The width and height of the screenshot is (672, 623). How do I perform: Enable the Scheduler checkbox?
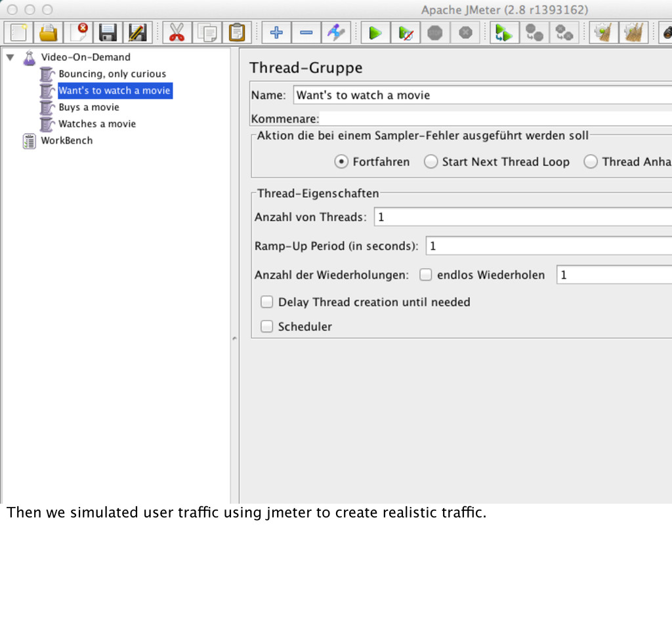coord(266,327)
